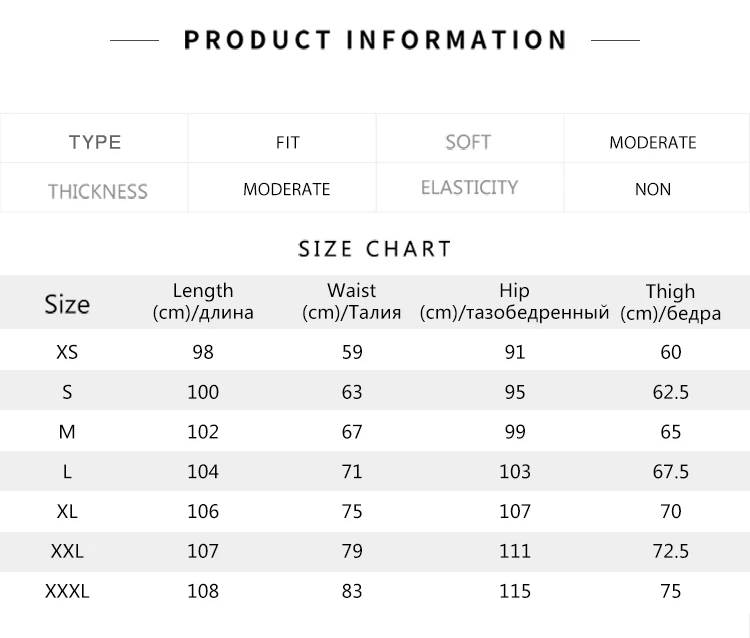Click the Thigh (cm) column header
Screen dimensions: 750x638
tap(670, 301)
